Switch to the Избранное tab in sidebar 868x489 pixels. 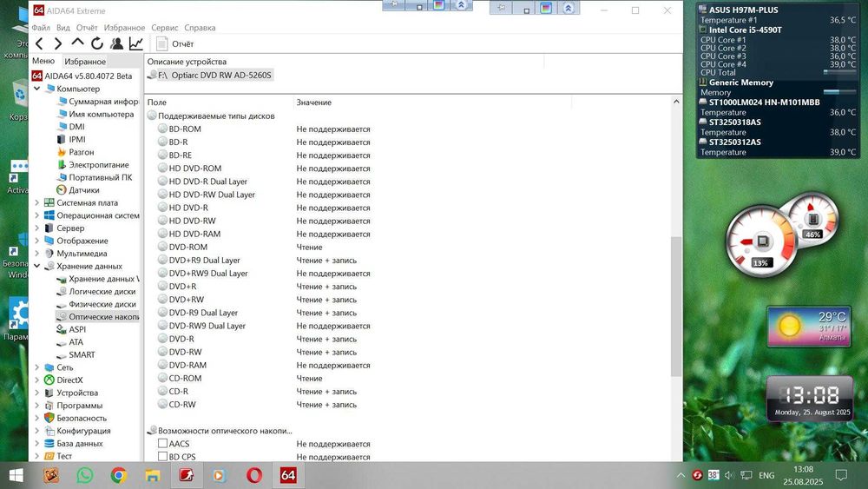tap(85, 62)
